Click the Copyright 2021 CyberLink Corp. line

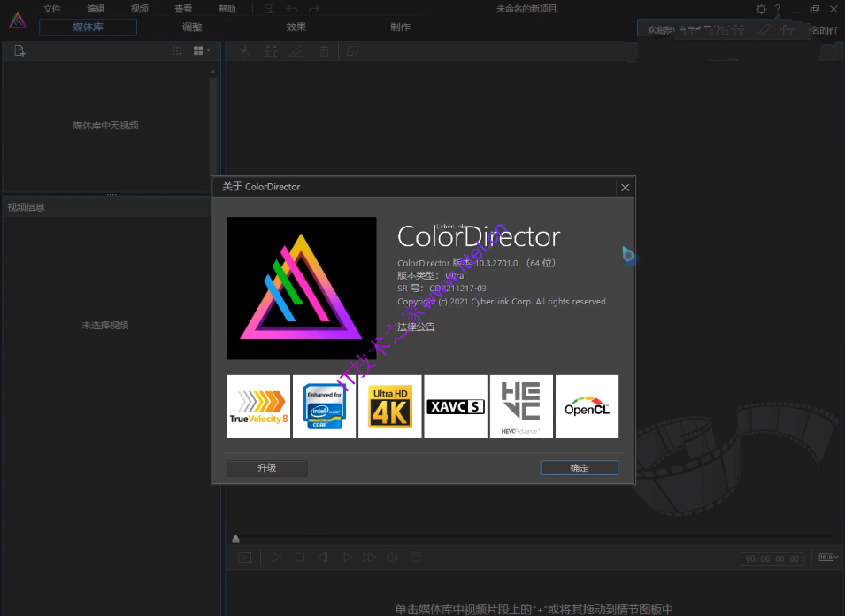tap(503, 302)
